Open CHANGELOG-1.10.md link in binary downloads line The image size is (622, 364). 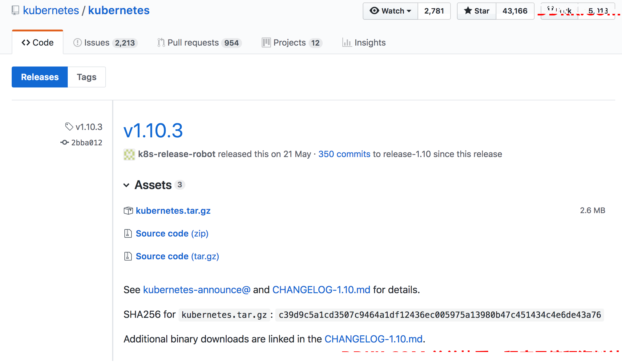coord(374,339)
